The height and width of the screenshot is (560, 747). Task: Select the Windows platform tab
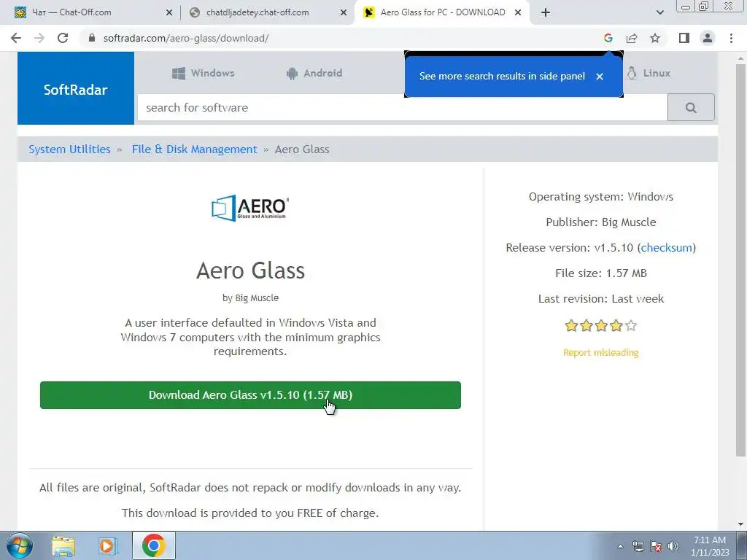click(204, 74)
